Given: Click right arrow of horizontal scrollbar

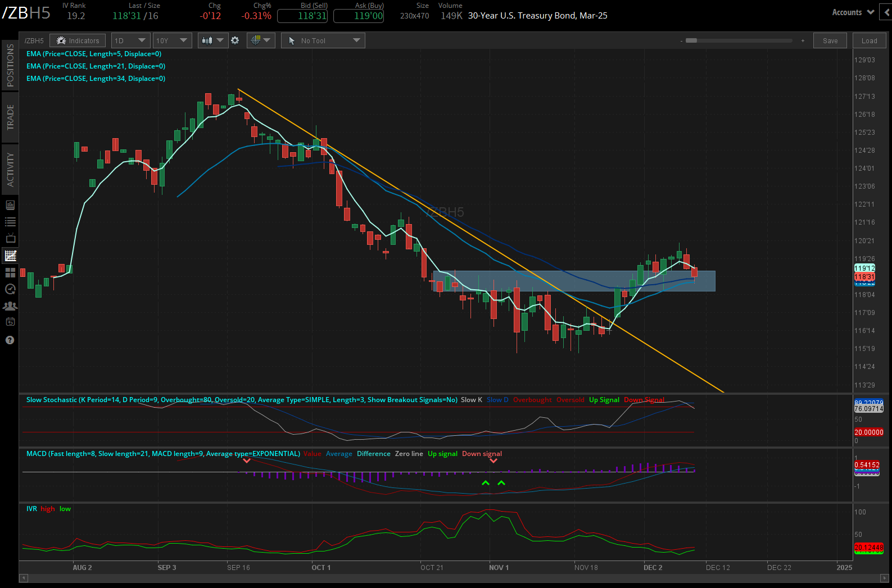Looking at the screenshot, I should coord(885,578).
